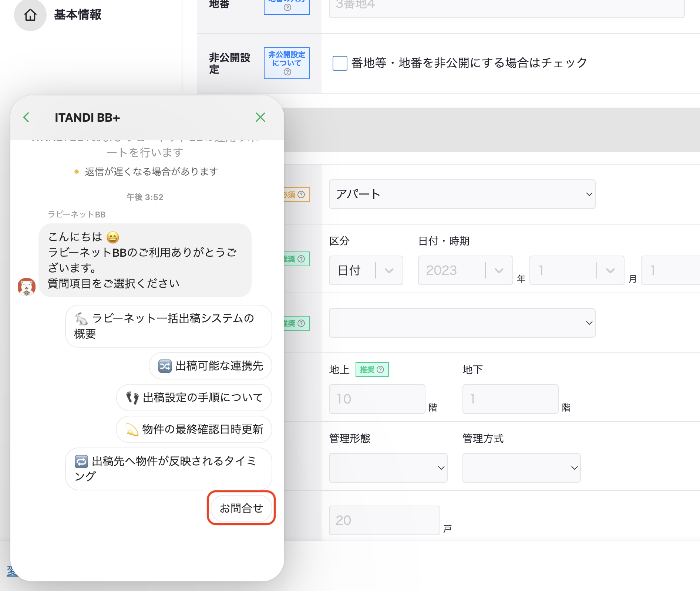Open the アパート property type dropdown
Image resolution: width=700 pixels, height=591 pixels.
462,194
